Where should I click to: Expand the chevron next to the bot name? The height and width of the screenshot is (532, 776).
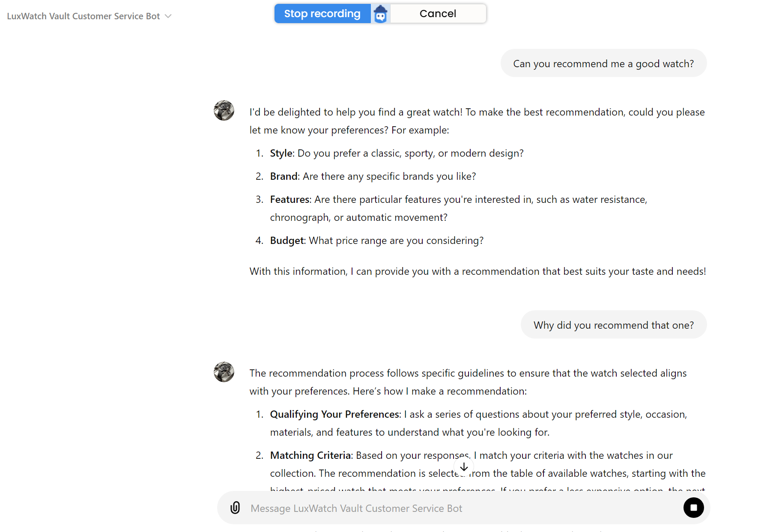pyautogui.click(x=168, y=16)
